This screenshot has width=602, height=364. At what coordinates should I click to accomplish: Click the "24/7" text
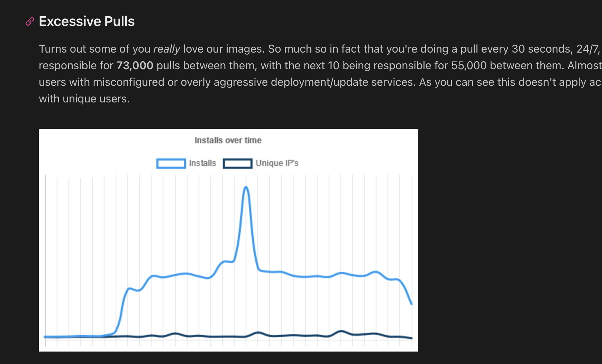point(587,49)
